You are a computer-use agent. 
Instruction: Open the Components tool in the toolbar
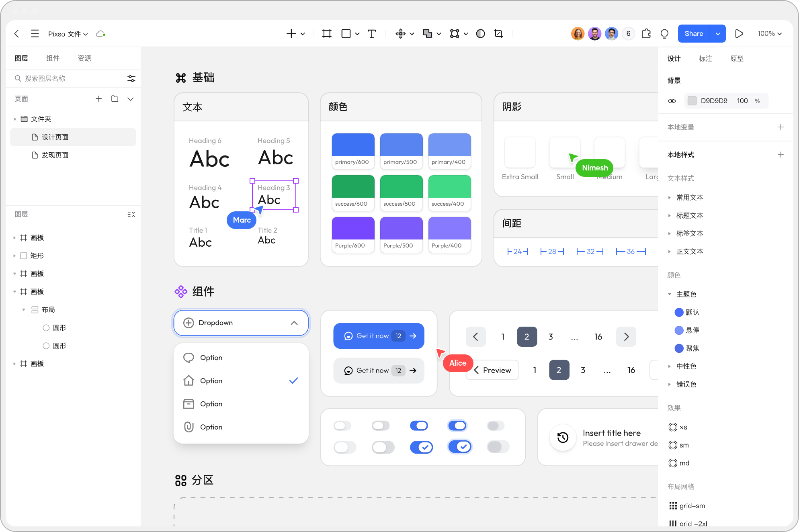[455, 33]
